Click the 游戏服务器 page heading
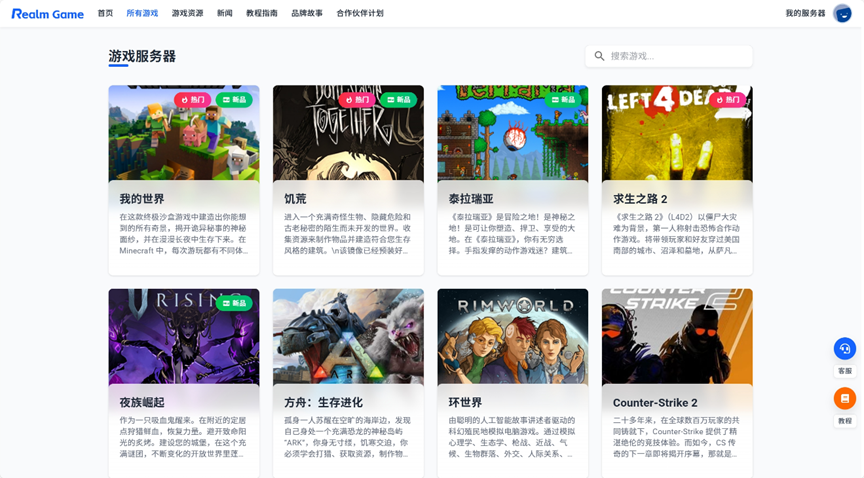The height and width of the screenshot is (478, 864). click(142, 56)
